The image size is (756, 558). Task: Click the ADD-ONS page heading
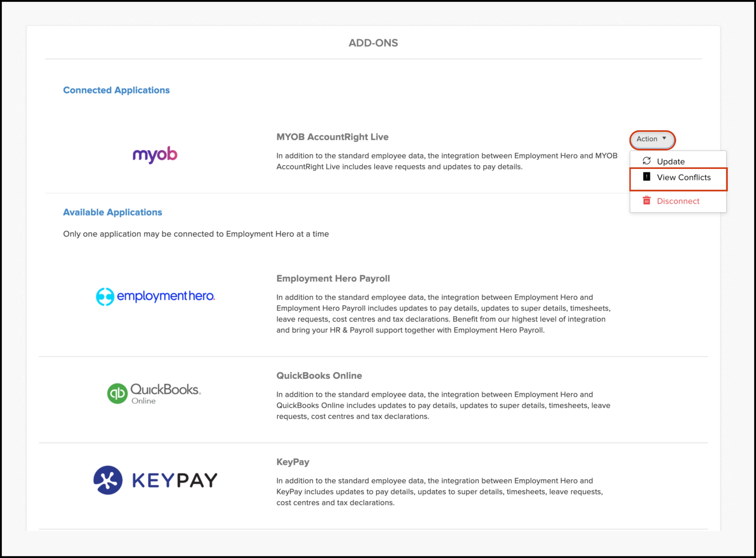(373, 43)
